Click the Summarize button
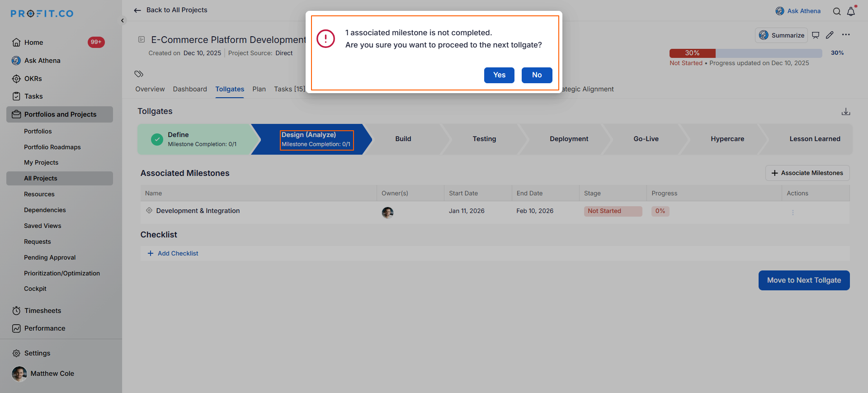The height and width of the screenshot is (393, 868). (x=781, y=35)
